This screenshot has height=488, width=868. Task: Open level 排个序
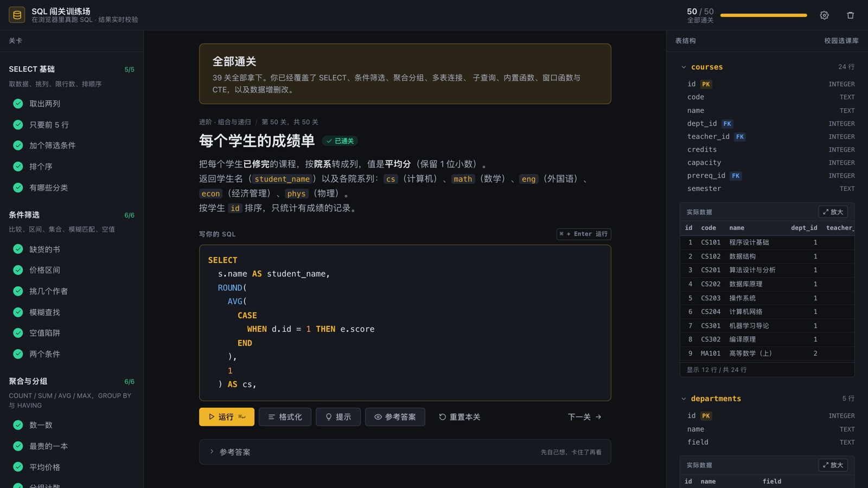72,166
